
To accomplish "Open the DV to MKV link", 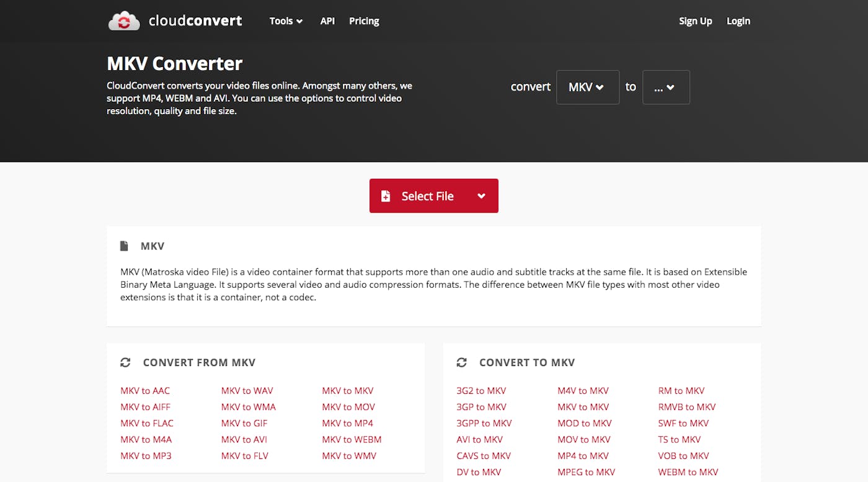I will tap(479, 472).
